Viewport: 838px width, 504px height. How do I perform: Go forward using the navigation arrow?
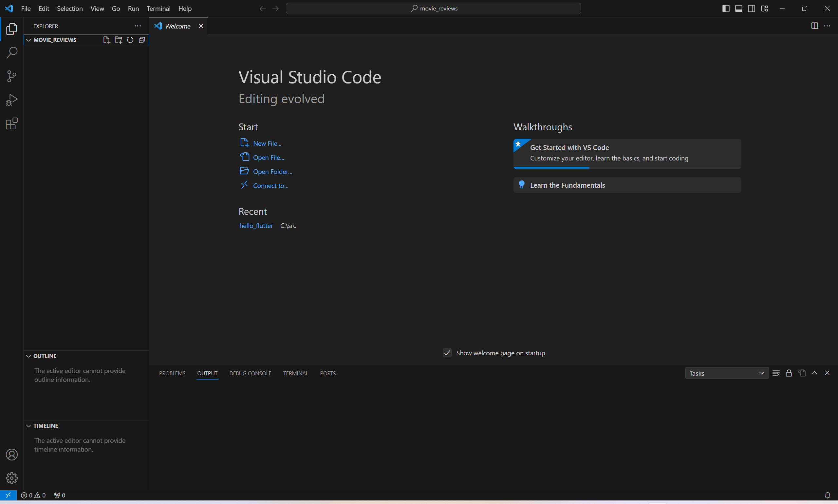coord(276,9)
